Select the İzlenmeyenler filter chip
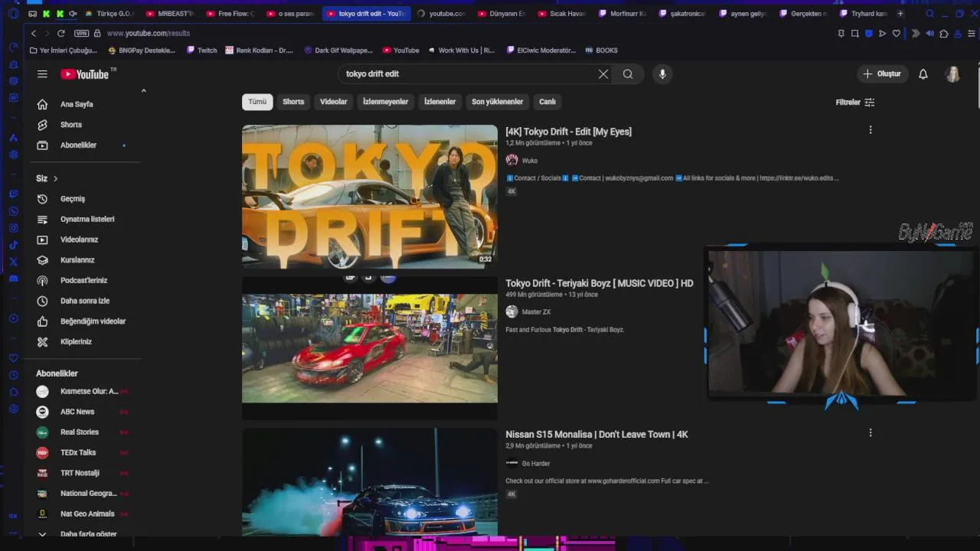 pyautogui.click(x=386, y=102)
